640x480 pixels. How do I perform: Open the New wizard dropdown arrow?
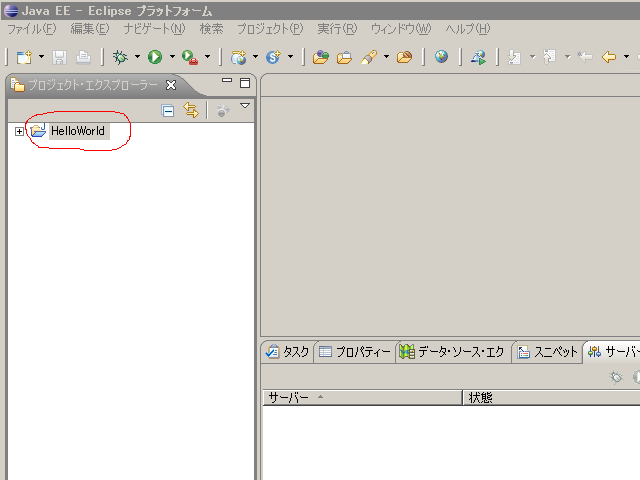[x=41, y=57]
